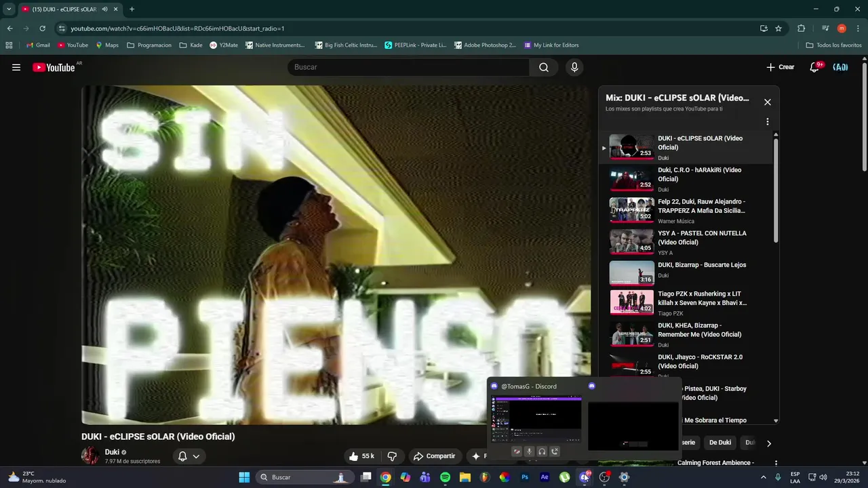Go to the YouTube home logo

point(54,67)
